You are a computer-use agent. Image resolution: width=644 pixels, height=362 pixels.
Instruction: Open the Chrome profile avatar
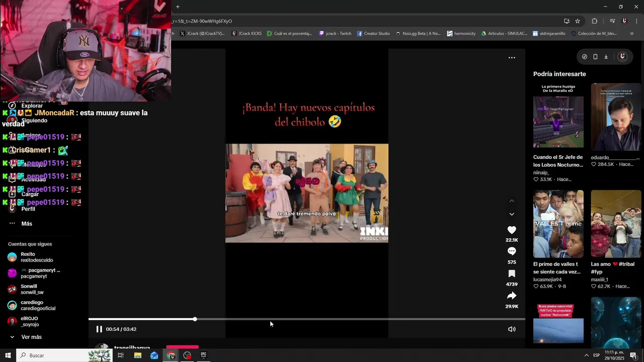624,21
